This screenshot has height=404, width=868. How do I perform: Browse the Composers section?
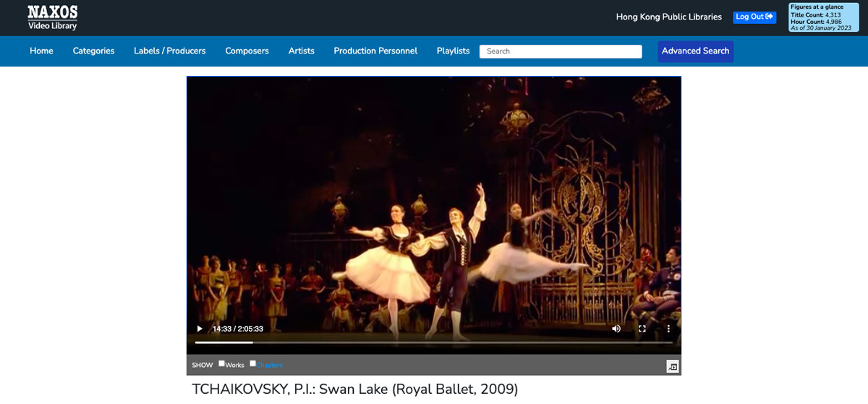coord(247,51)
